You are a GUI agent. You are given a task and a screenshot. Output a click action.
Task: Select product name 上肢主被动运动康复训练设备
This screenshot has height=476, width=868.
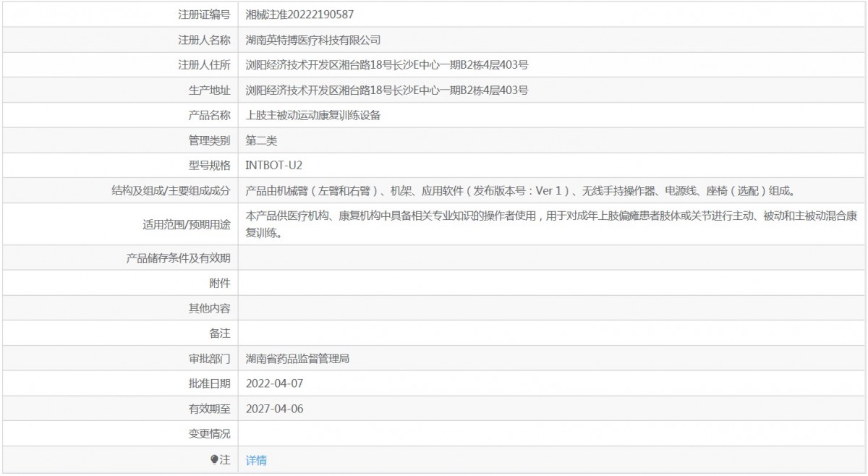click(x=313, y=115)
